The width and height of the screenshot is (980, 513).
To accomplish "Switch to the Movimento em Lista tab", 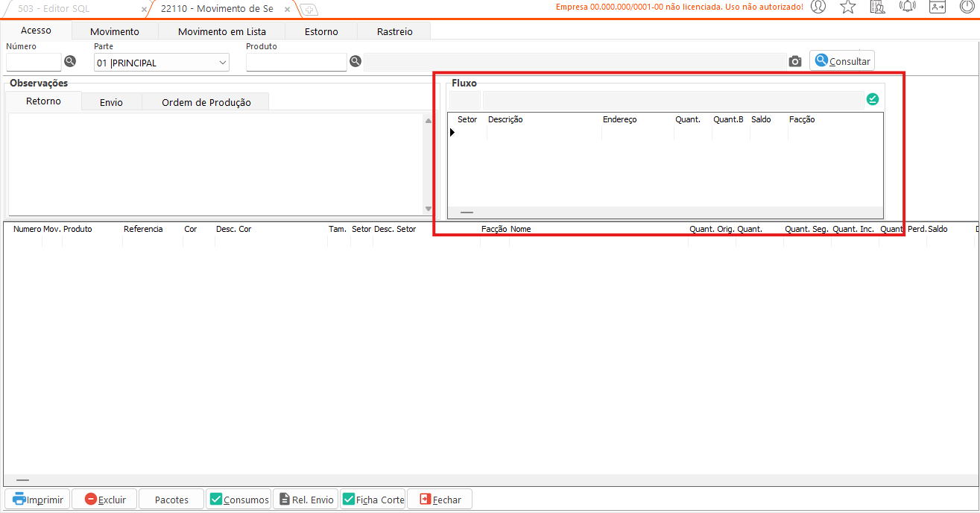I will click(221, 31).
